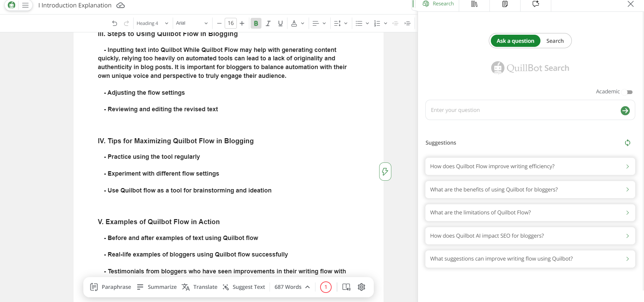
Task: Click heading IV. Tips for Maximizing Quilbot Flow
Action: [176, 141]
